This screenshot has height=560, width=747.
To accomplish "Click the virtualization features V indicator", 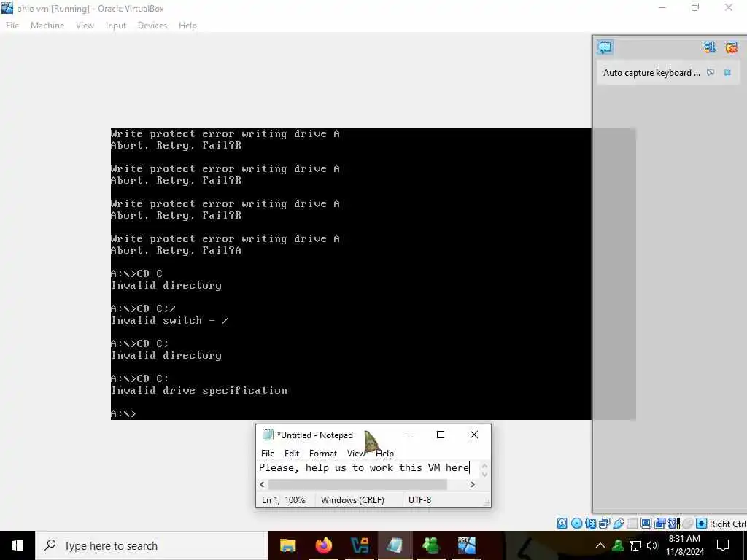I will tap(673, 524).
